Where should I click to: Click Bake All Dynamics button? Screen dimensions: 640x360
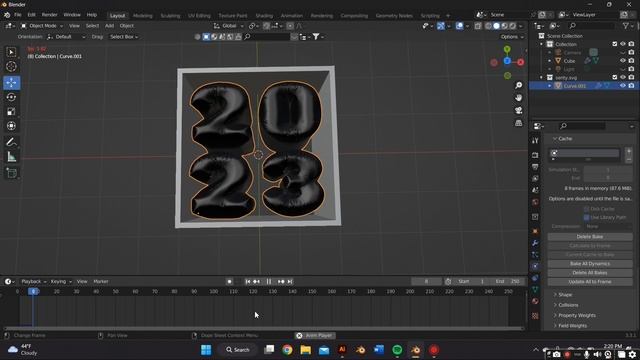[x=590, y=264]
